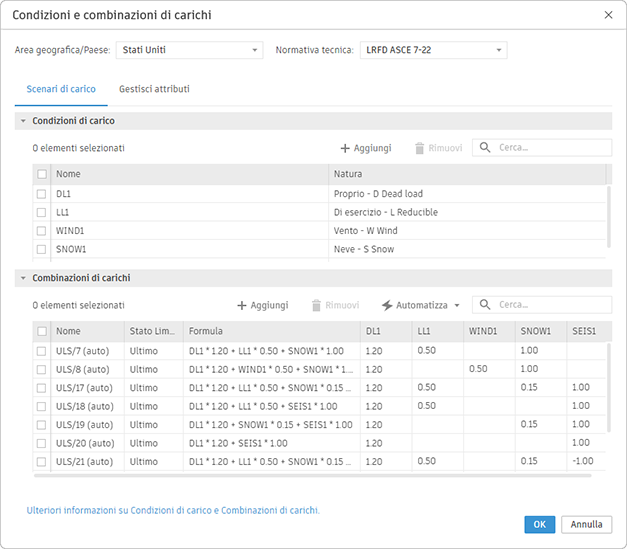
Task: Select the Scenari di carico tab
Action: coord(61,89)
